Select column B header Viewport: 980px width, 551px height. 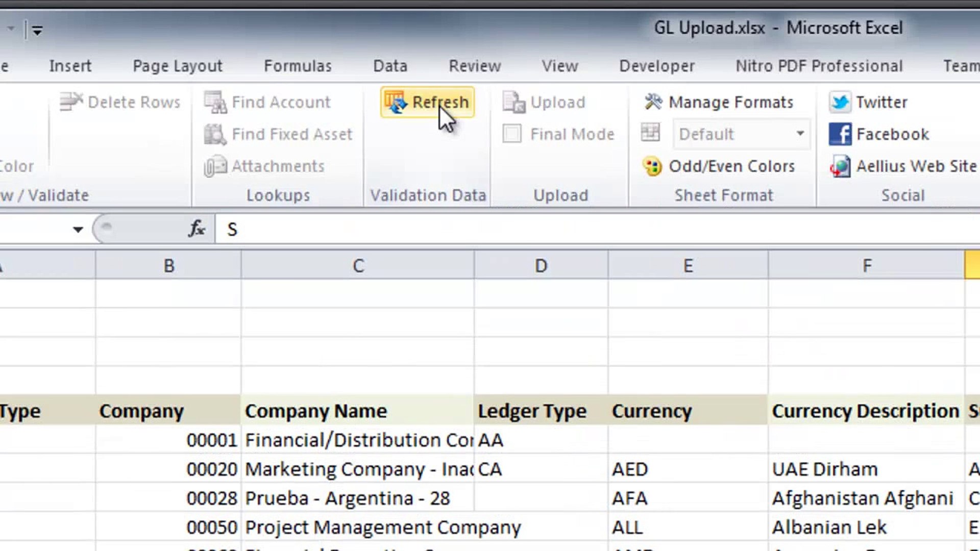coord(168,265)
